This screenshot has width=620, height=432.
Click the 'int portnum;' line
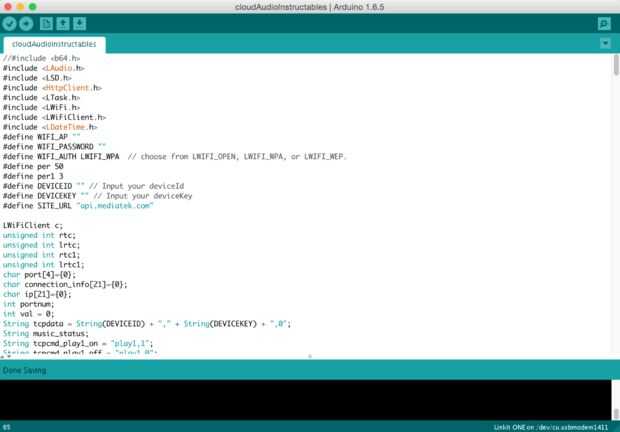(28, 304)
